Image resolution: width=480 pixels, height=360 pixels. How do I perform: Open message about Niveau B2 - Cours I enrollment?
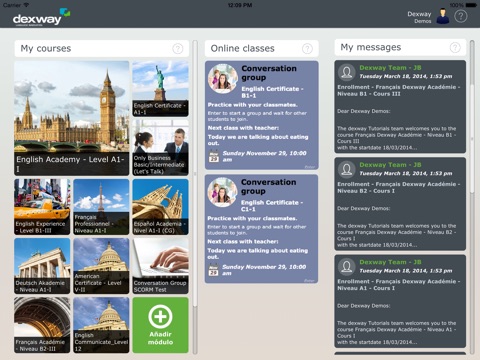(x=400, y=204)
